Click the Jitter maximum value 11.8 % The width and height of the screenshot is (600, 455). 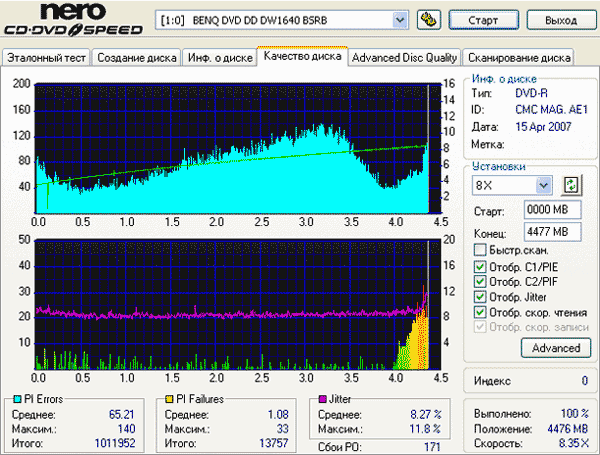pos(425,429)
